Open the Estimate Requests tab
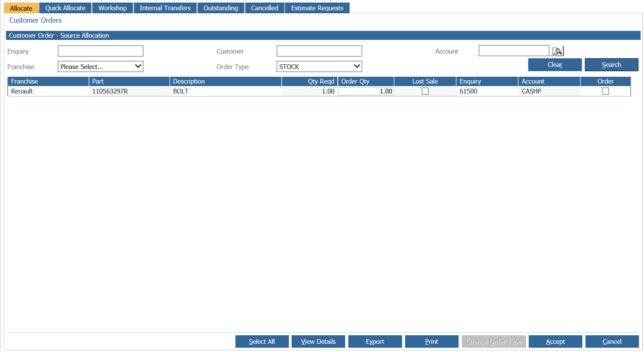Screen dimensions: 644x352 click(x=317, y=8)
